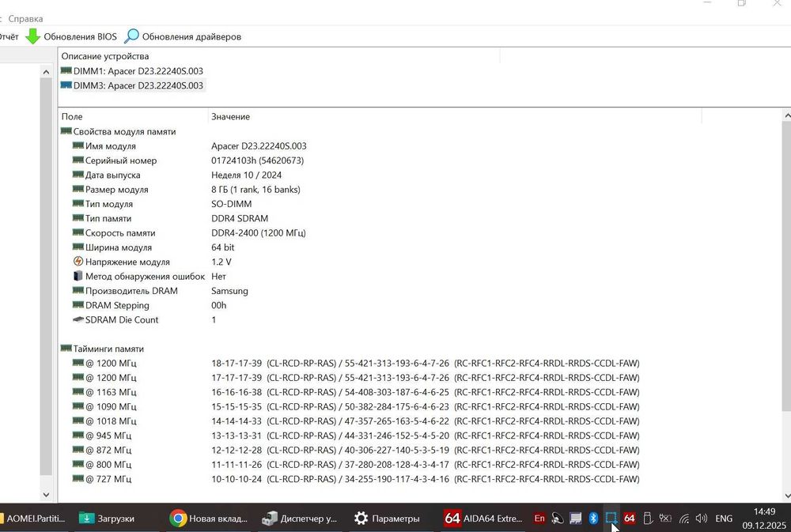791x532 pixels.
Task: Click the icon beside Метод обнаружения ошибок
Action: click(x=78, y=276)
